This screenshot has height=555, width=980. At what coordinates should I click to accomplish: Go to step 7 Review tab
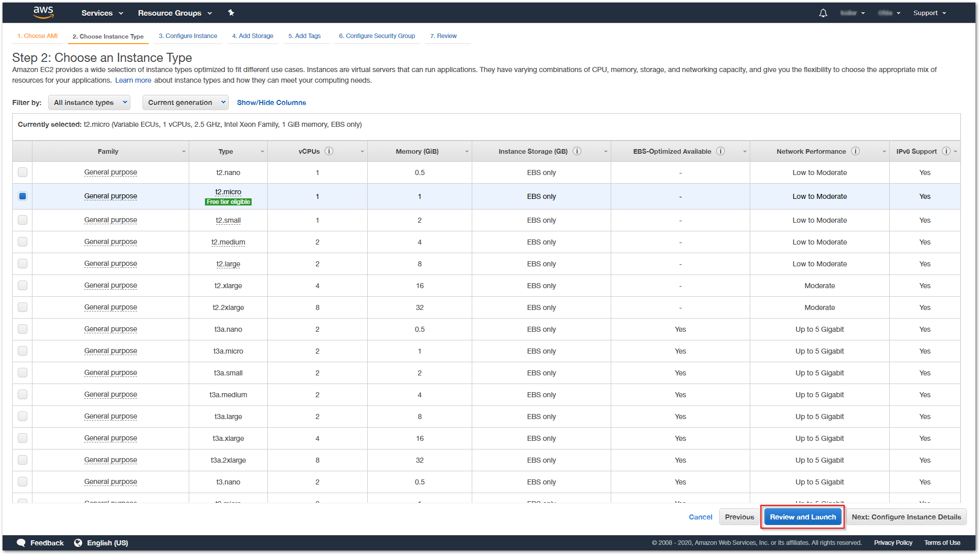pos(443,36)
